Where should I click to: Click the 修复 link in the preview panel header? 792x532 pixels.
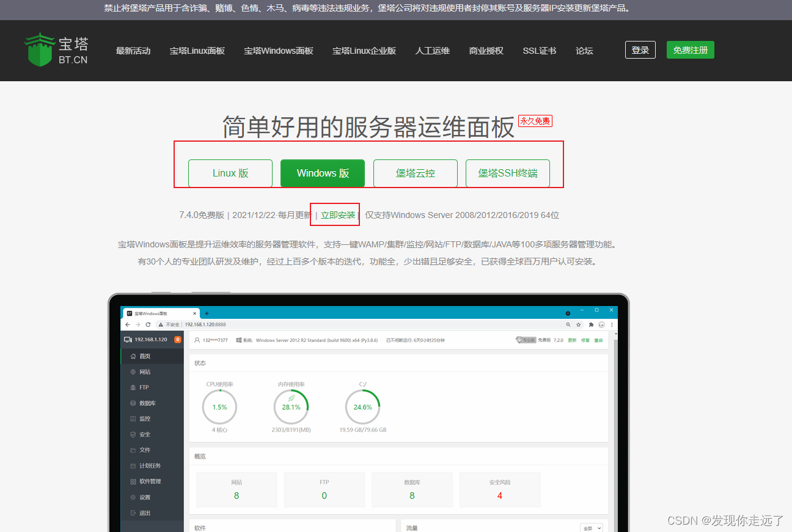[x=585, y=340]
